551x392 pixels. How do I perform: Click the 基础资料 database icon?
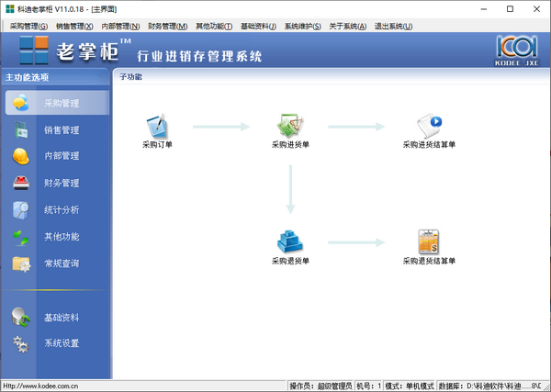click(21, 318)
